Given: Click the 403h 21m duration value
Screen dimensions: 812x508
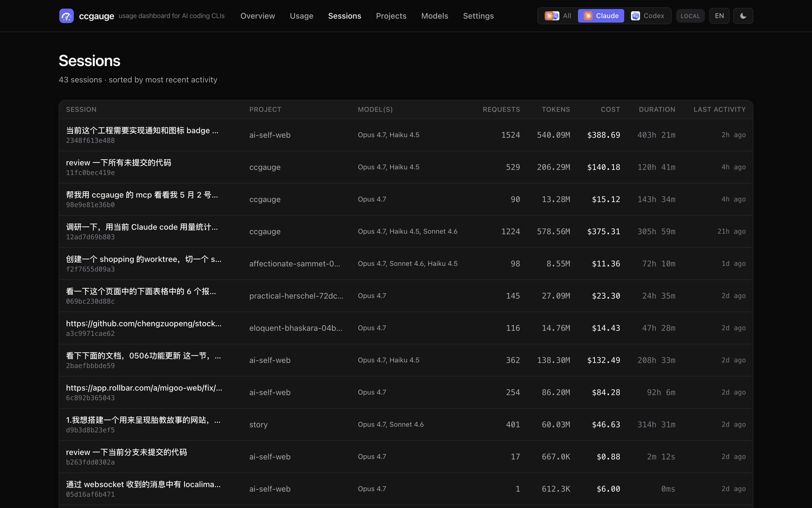Looking at the screenshot, I should [656, 135].
